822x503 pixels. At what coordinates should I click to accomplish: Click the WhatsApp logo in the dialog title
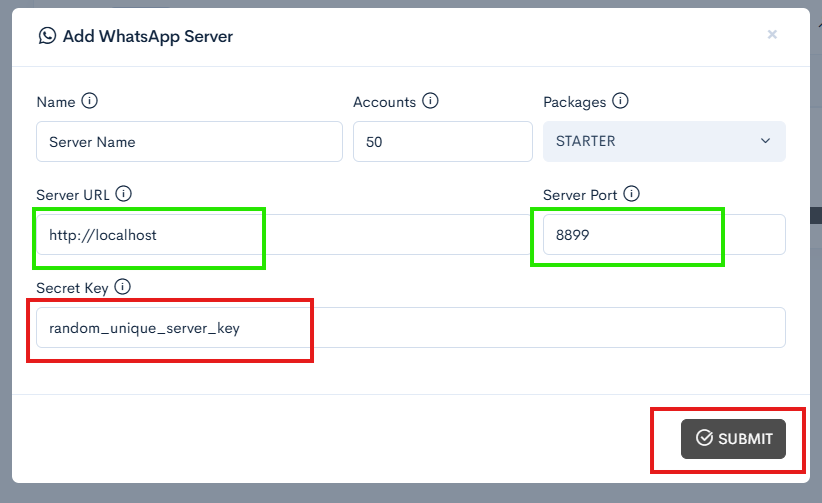pos(47,36)
